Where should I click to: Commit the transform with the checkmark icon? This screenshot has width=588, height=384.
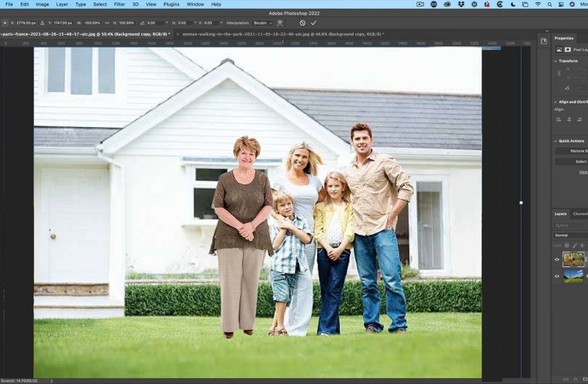(x=313, y=23)
